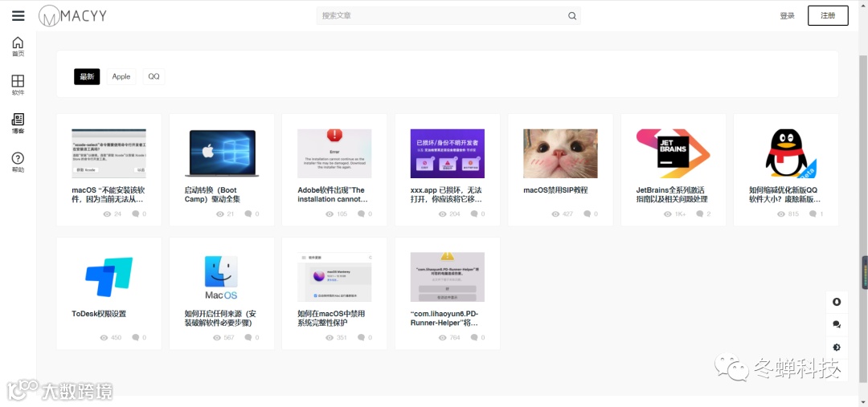Viewport: 868px width, 407px height.
Task: Open PD-Runner-Helper warning thumbnail
Action: 448,277
